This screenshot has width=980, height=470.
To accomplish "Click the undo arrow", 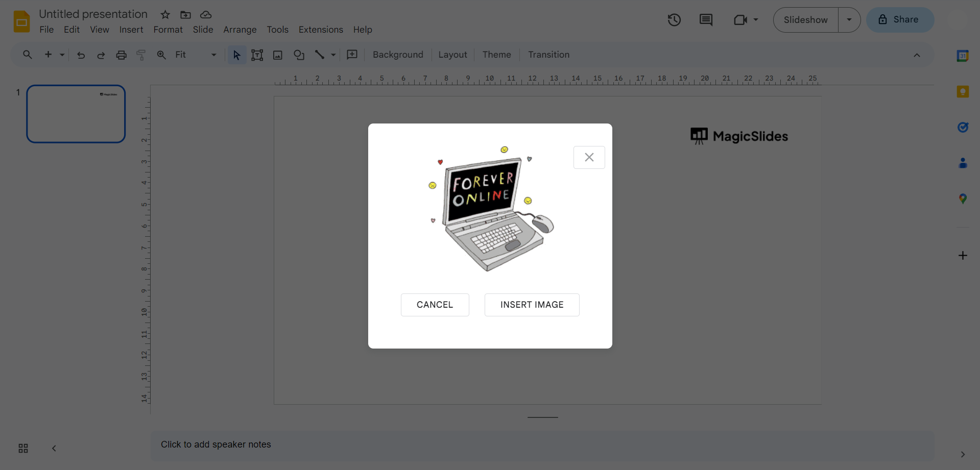I will [x=81, y=55].
